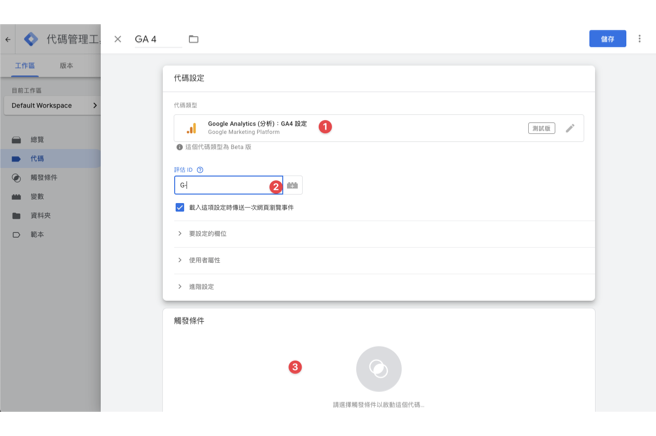Click the 代碼設定 section heading
This screenshot has width=656, height=436.
[189, 78]
